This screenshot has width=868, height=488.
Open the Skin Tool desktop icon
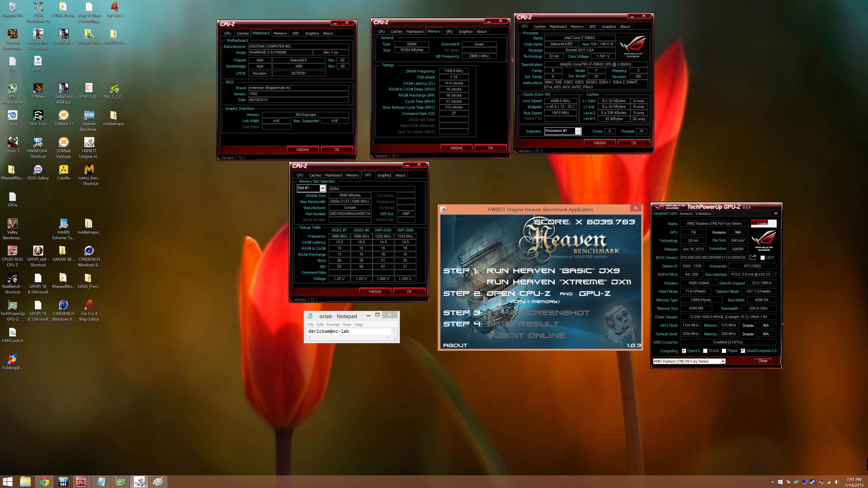coord(38,118)
